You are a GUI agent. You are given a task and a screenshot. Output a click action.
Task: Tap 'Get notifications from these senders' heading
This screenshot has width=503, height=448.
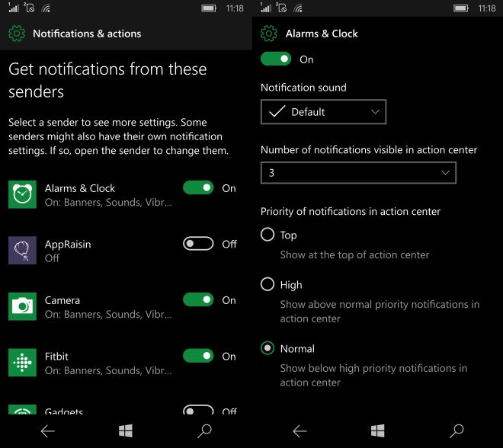coord(107,80)
